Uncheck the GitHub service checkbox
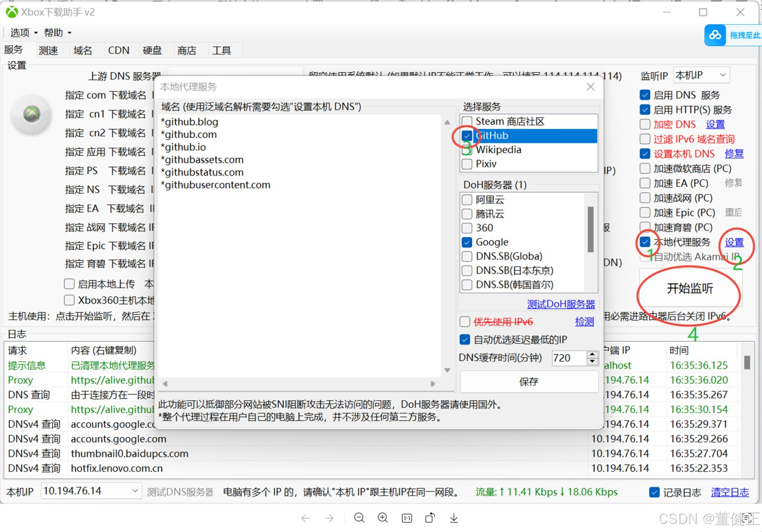Image resolution: width=762 pixels, height=532 pixels. 467,136
